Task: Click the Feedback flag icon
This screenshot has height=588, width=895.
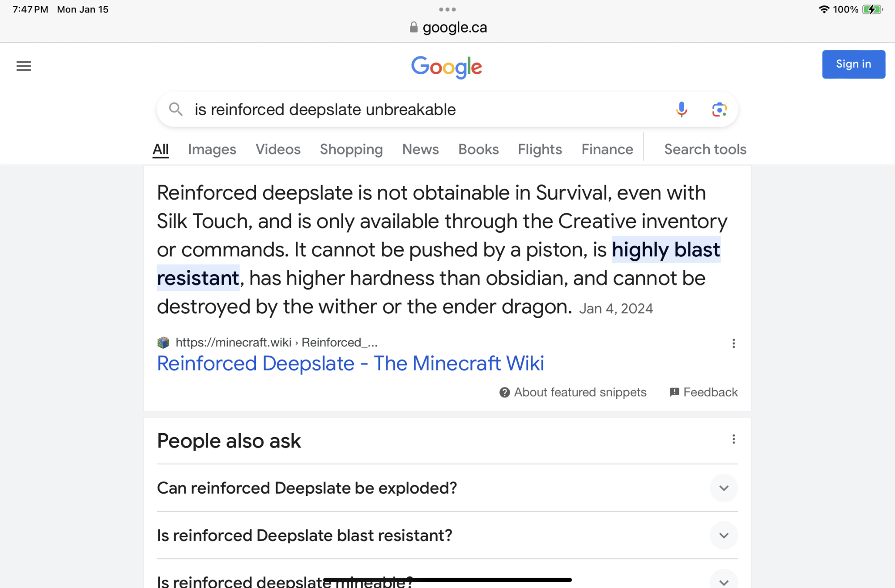Action: 674,392
